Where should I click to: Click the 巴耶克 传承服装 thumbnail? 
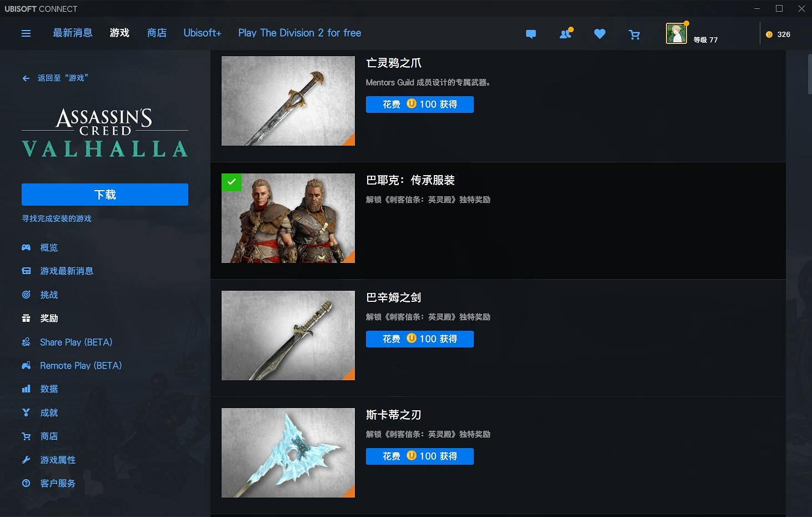click(x=288, y=218)
